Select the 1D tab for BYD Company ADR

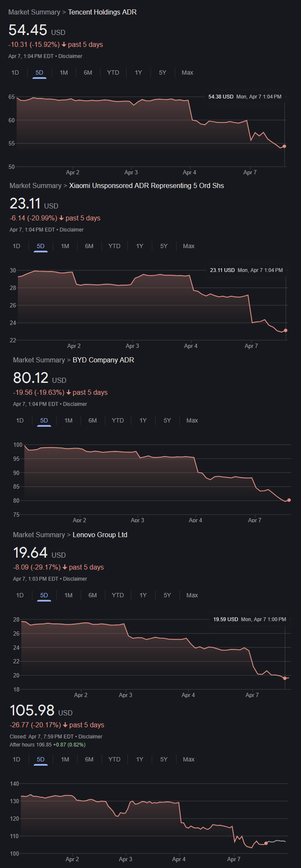(x=20, y=420)
